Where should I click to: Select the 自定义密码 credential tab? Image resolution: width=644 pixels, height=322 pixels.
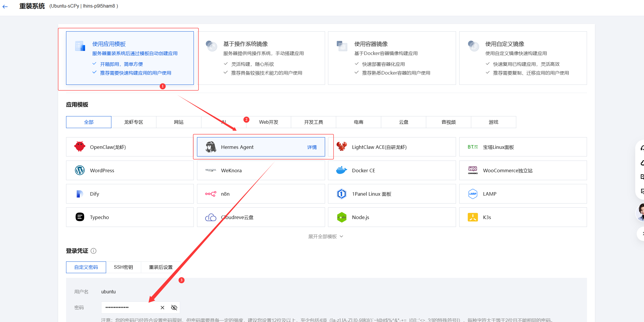(x=86, y=267)
